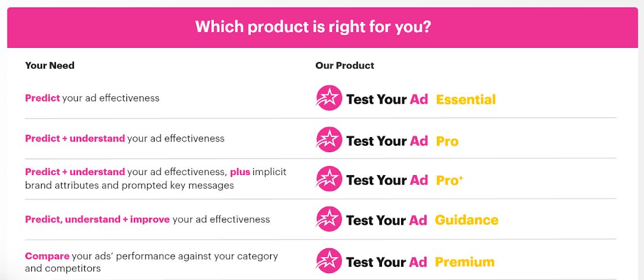The height and width of the screenshot is (280, 644).
Task: Click the yellow 'Guidance' label
Action: point(467,220)
